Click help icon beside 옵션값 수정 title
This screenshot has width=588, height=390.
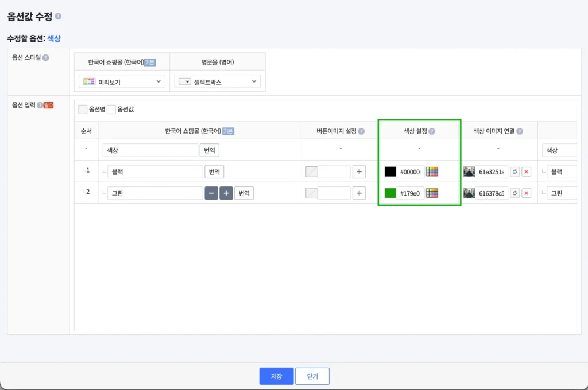(x=58, y=17)
